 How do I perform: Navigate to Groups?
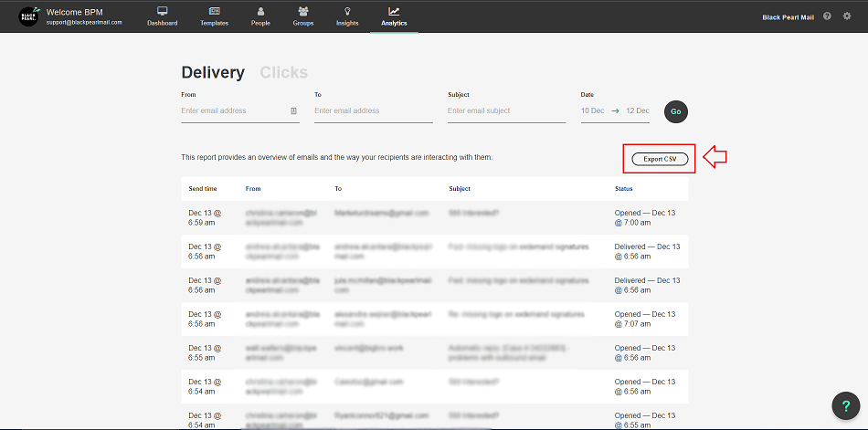[303, 16]
